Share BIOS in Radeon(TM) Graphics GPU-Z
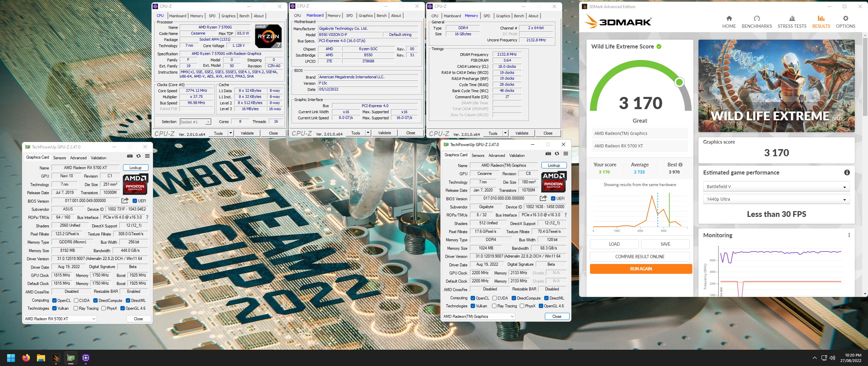This screenshot has width=868, height=366. click(543, 198)
